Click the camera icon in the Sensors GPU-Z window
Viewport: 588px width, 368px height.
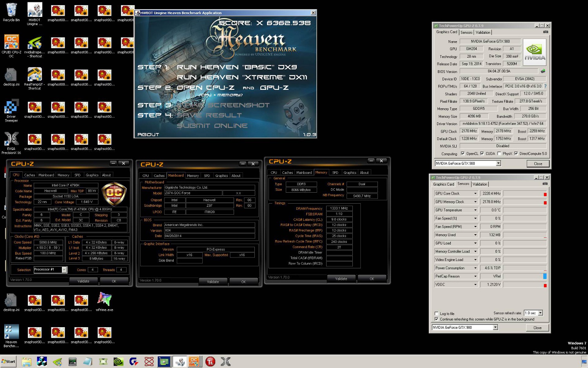pyautogui.click(x=545, y=184)
